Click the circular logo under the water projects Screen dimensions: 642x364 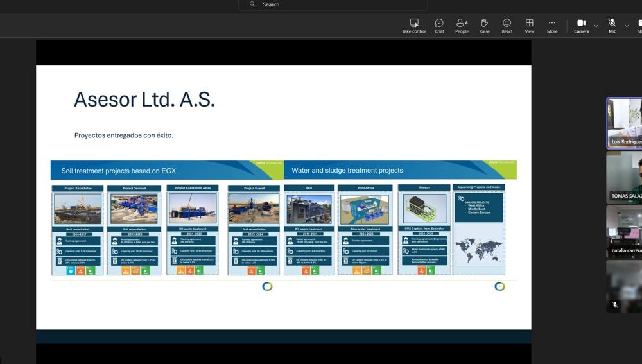click(x=499, y=286)
